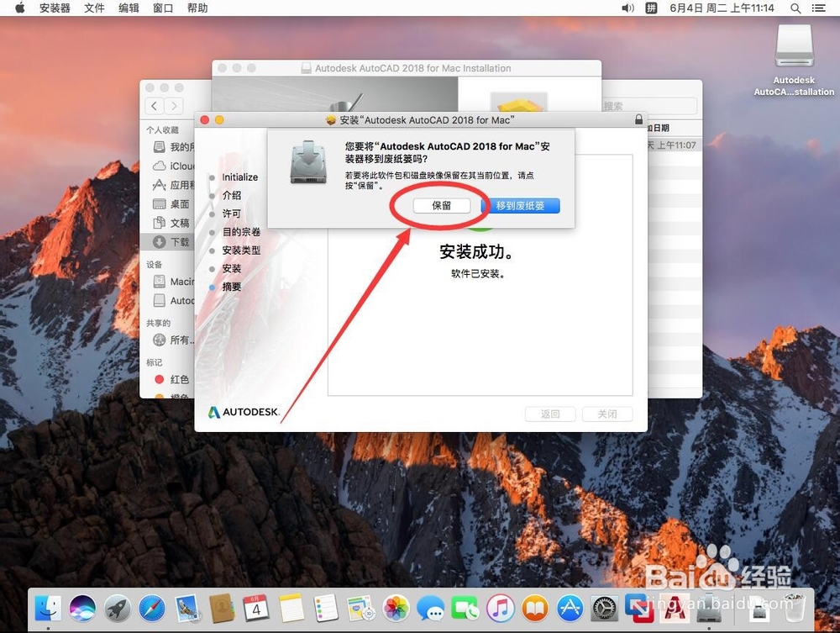Select 我的所有文件 in the Finder sidebar
This screenshot has height=633, width=840.
point(168,147)
